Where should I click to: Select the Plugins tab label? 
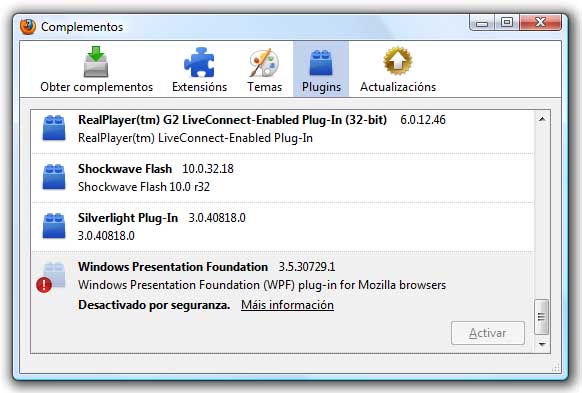321,87
